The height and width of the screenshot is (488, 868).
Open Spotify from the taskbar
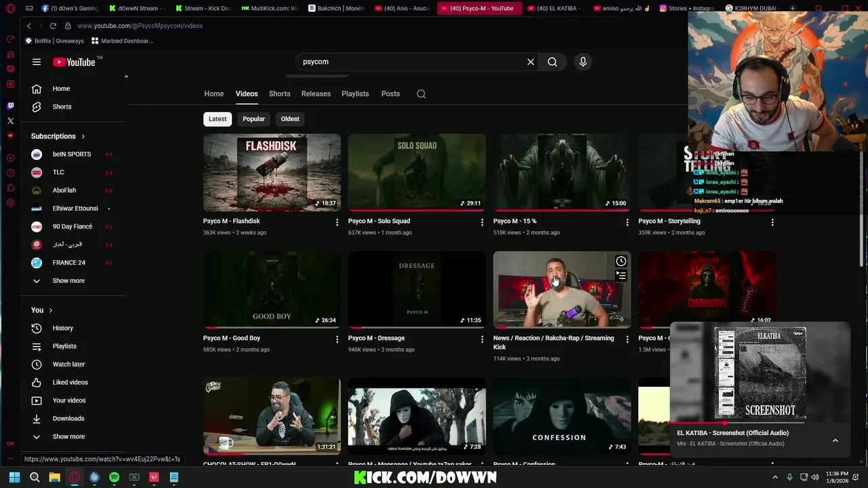click(x=114, y=477)
